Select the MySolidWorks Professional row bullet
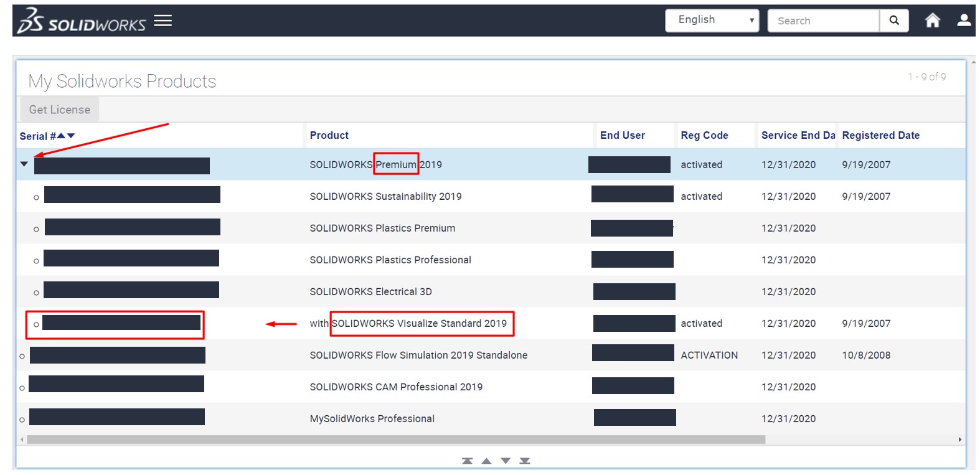 [x=22, y=420]
